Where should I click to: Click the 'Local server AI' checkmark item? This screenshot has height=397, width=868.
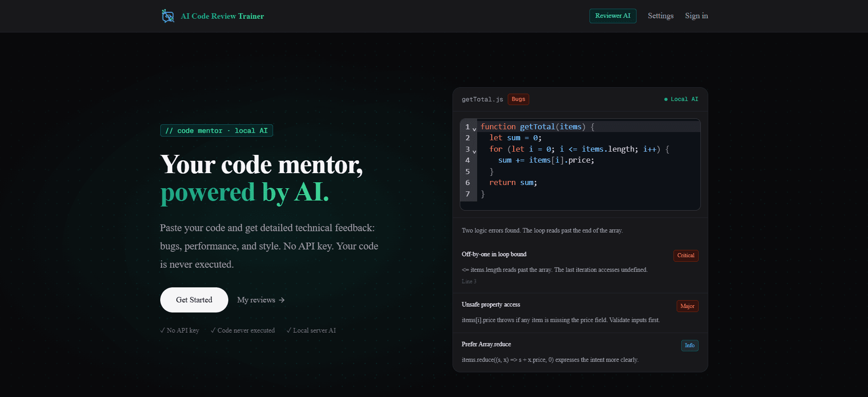pyautogui.click(x=311, y=330)
